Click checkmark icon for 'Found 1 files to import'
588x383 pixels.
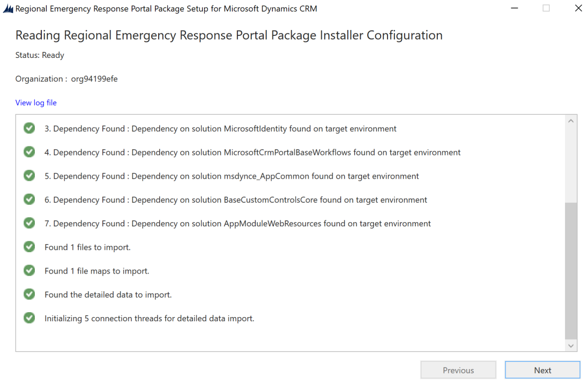point(29,247)
